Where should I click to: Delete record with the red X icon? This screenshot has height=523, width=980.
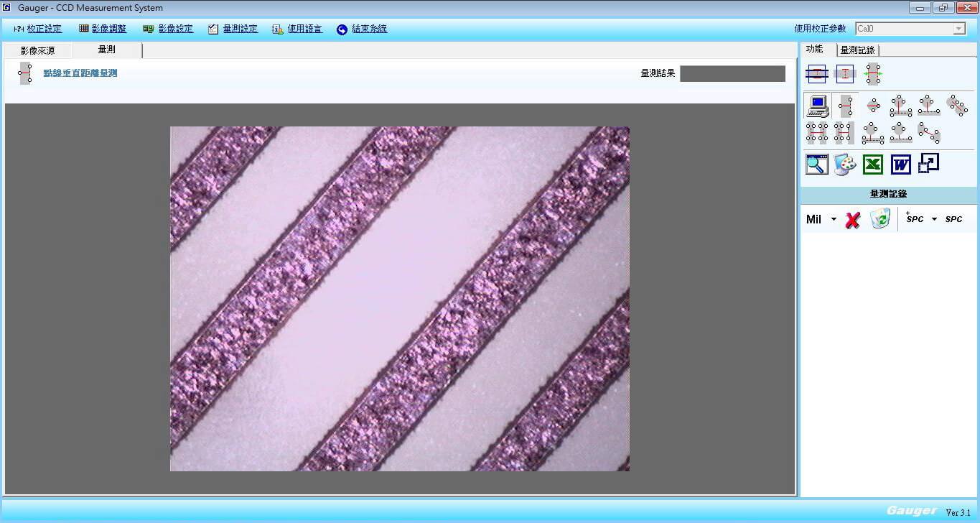click(852, 220)
